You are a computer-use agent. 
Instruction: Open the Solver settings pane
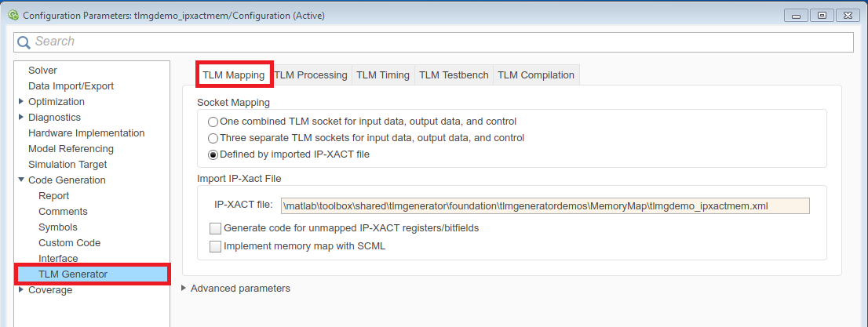coord(42,71)
